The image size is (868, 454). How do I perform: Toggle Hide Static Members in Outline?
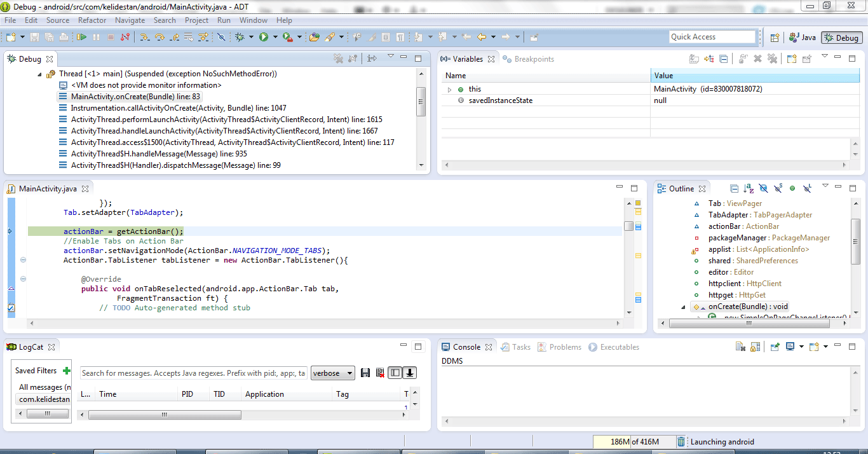coord(778,189)
